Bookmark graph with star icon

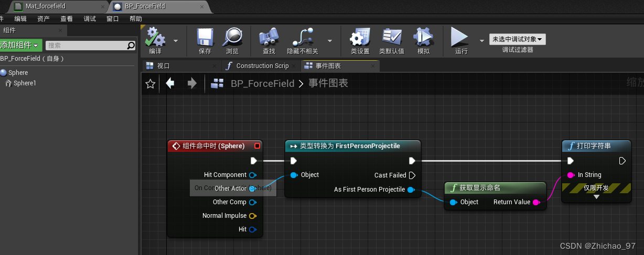pos(150,84)
